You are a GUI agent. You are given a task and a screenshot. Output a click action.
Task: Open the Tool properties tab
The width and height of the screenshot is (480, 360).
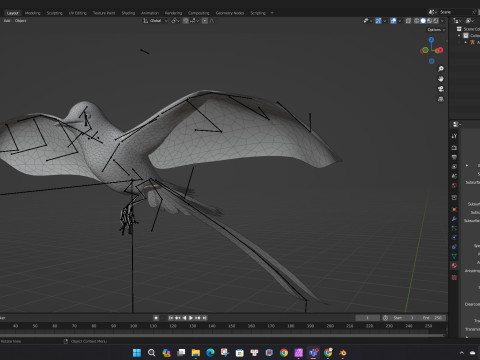tap(454, 136)
